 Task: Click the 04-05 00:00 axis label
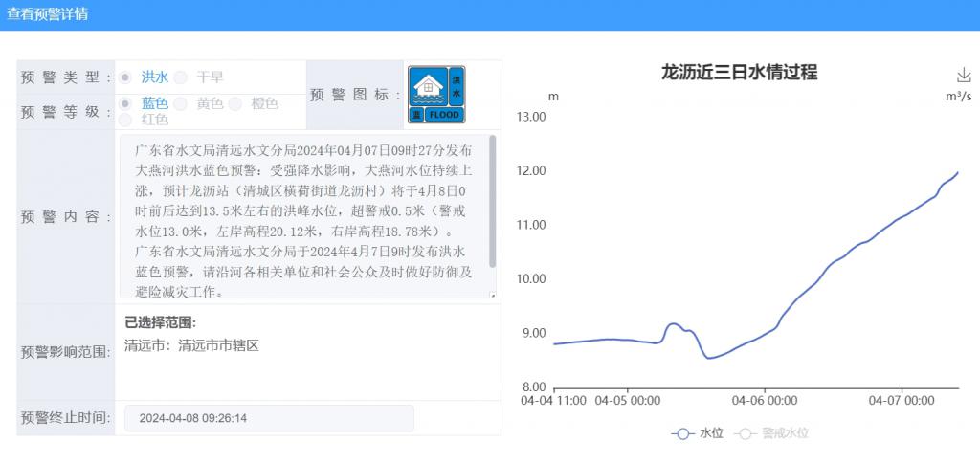[628, 401]
